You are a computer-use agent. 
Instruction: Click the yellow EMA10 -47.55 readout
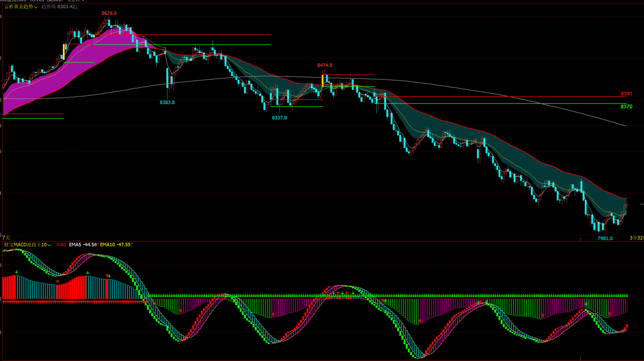pos(115,245)
